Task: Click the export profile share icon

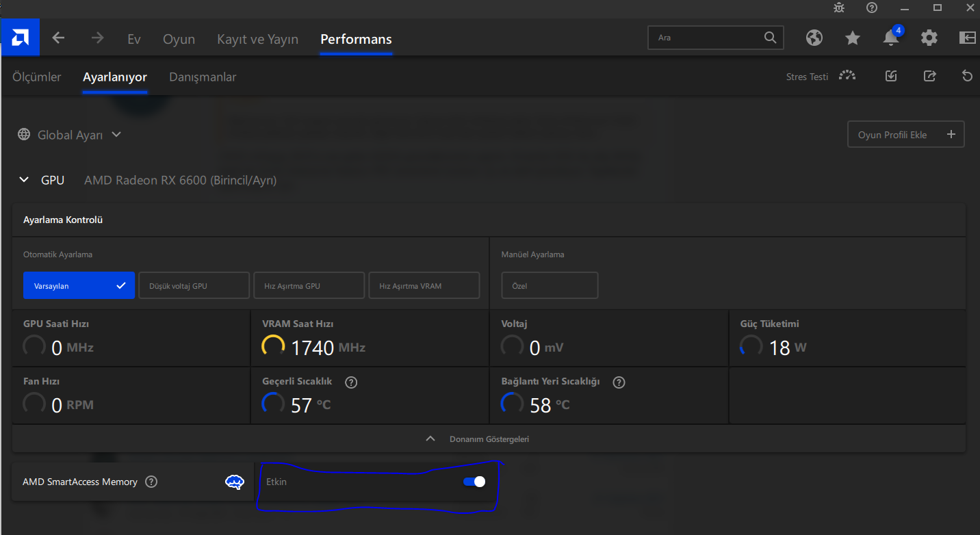Action: click(x=929, y=76)
